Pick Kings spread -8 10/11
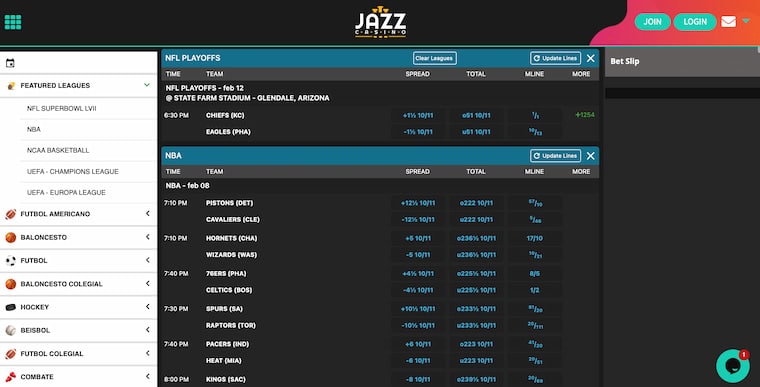 (x=418, y=380)
